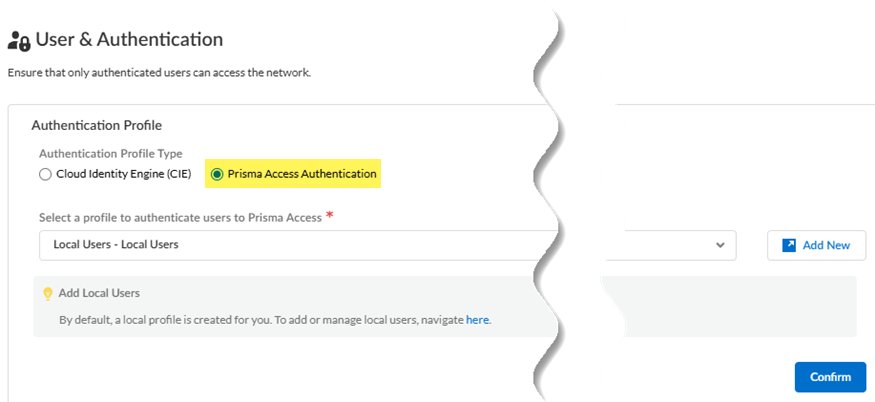875x402 pixels.
Task: Click the 'User & Authentication' page title
Action: [x=129, y=40]
